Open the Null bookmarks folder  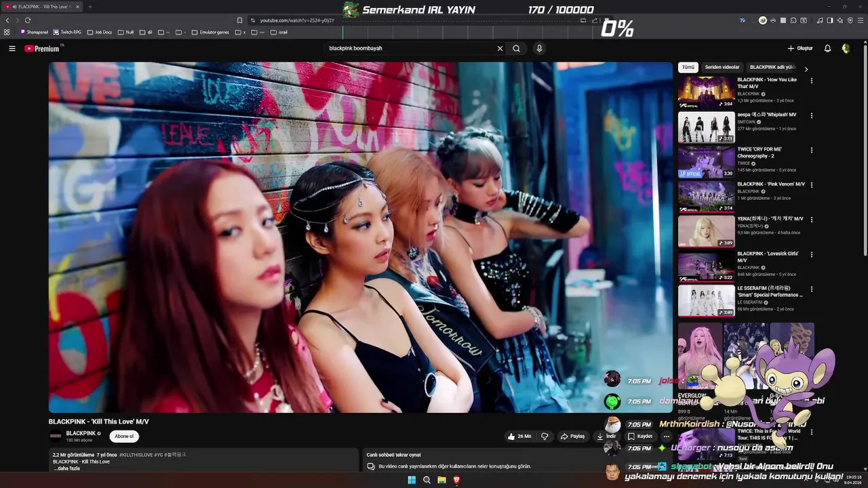[125, 32]
